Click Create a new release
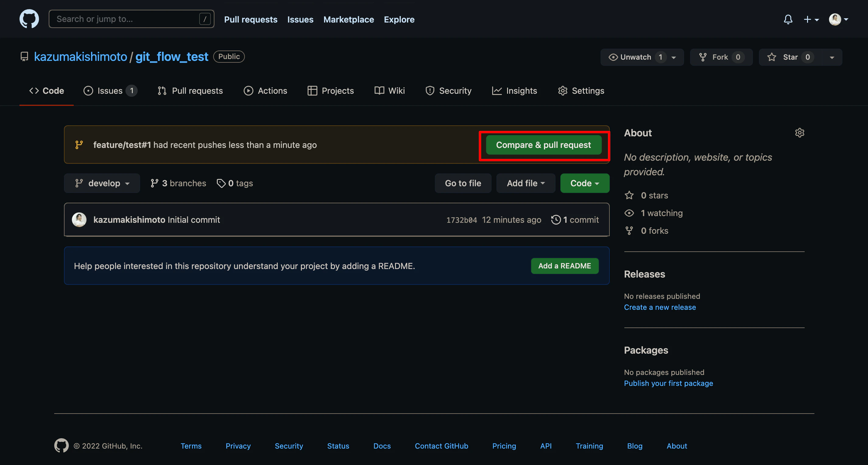868x465 pixels. tap(660, 307)
